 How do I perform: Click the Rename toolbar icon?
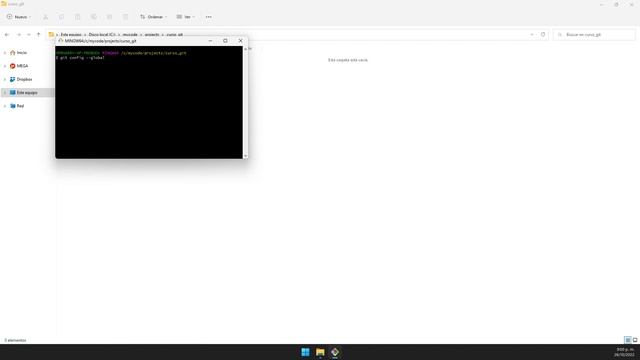[93, 17]
